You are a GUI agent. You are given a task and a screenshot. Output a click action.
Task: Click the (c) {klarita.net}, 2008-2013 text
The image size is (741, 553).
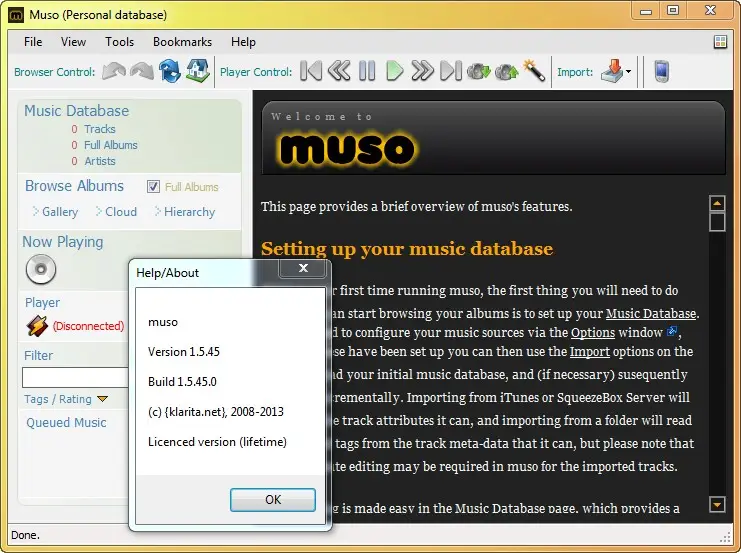[216, 412]
